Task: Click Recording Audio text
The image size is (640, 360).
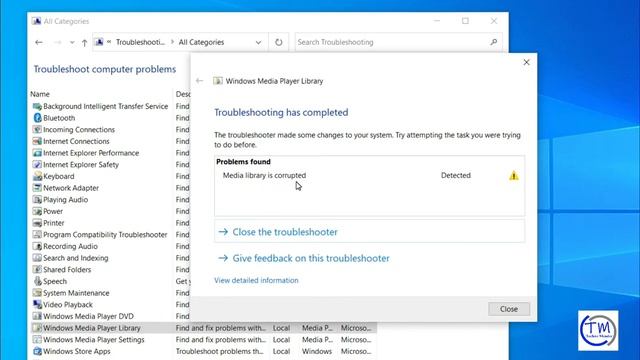Action: coord(70,247)
